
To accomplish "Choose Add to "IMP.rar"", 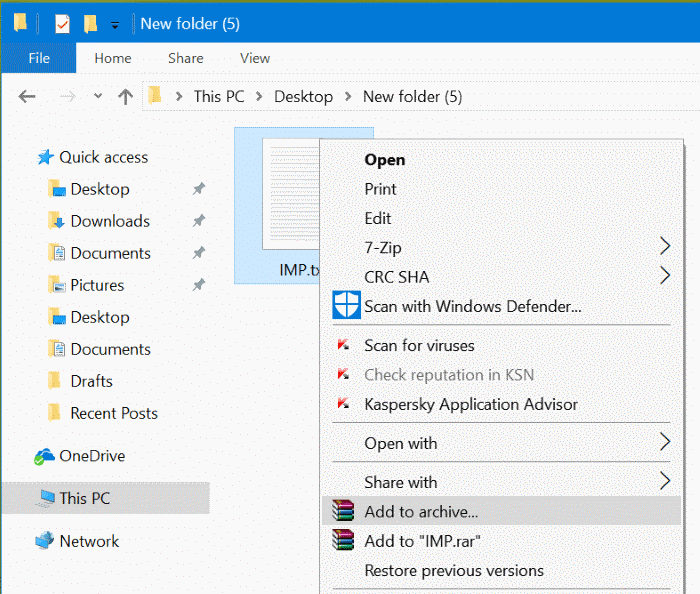I will (x=501, y=541).
